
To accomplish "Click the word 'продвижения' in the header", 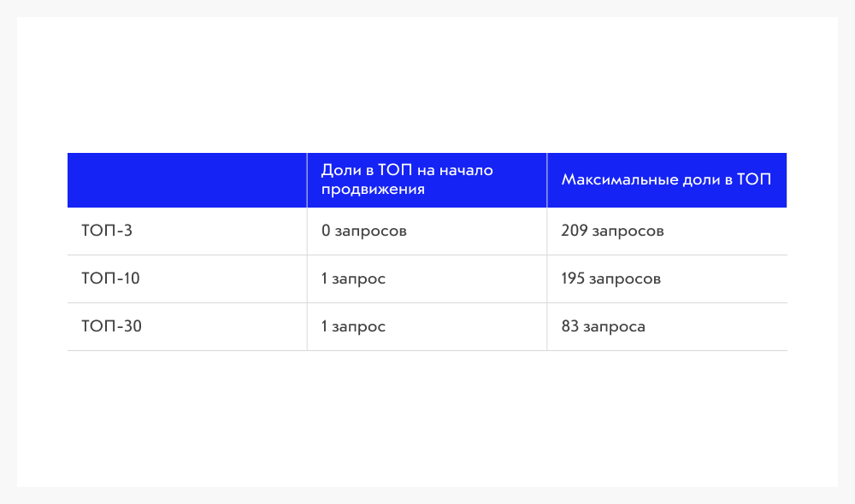I will pyautogui.click(x=373, y=190).
